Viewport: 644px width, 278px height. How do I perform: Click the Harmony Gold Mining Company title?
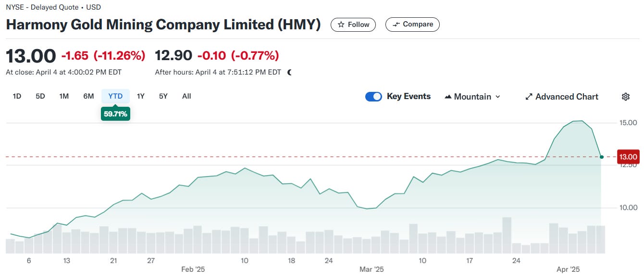click(x=163, y=25)
